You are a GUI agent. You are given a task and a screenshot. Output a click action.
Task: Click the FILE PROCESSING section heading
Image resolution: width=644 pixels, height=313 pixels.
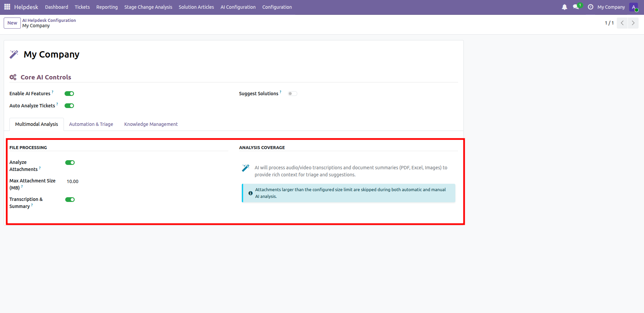point(28,147)
